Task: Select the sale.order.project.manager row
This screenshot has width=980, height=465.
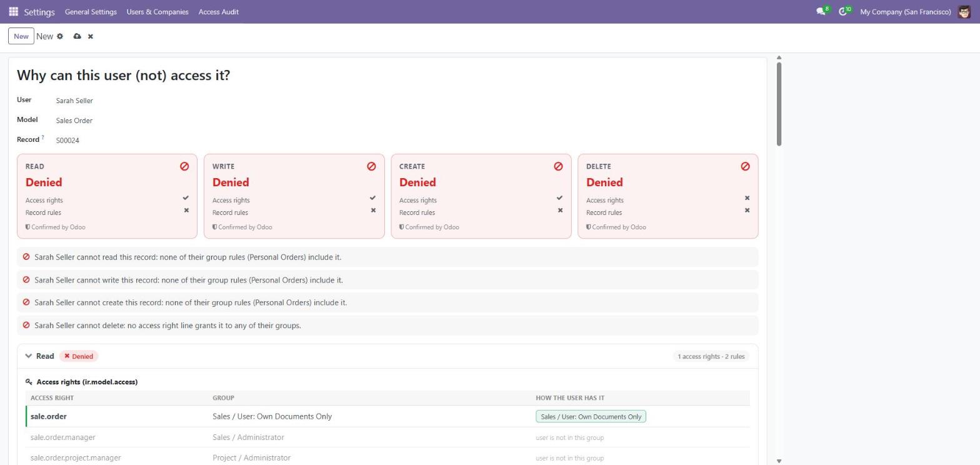Action: point(387,458)
